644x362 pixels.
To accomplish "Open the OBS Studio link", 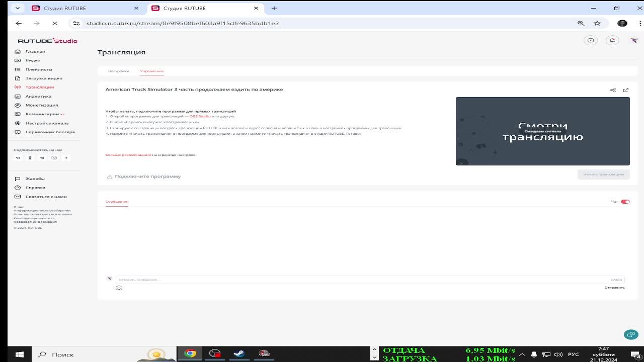I will pyautogui.click(x=200, y=116).
